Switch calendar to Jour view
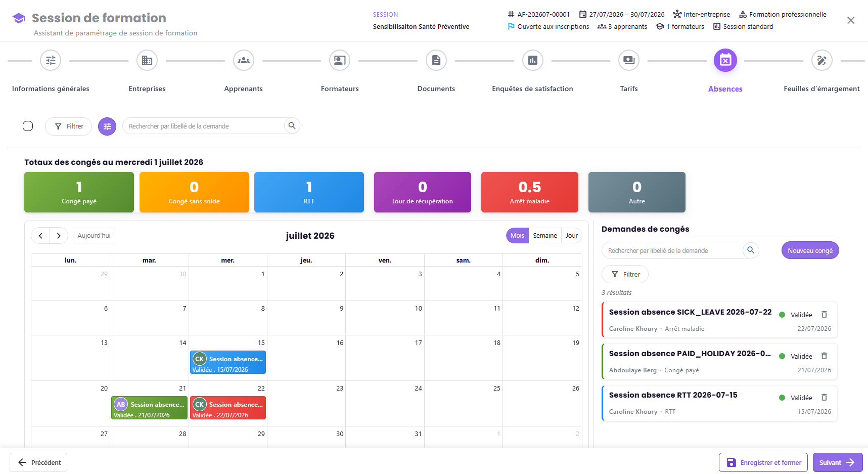868x474 pixels. 572,236
